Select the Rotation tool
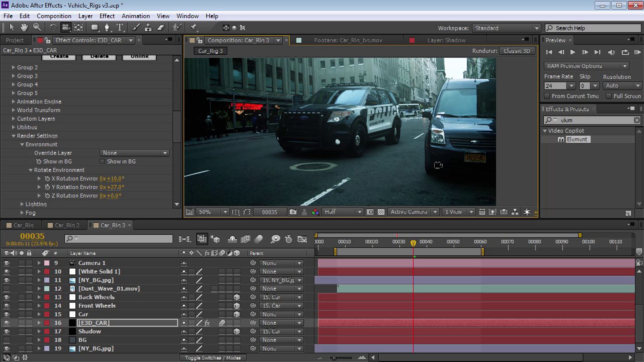The height and width of the screenshot is (362, 644). point(53,27)
